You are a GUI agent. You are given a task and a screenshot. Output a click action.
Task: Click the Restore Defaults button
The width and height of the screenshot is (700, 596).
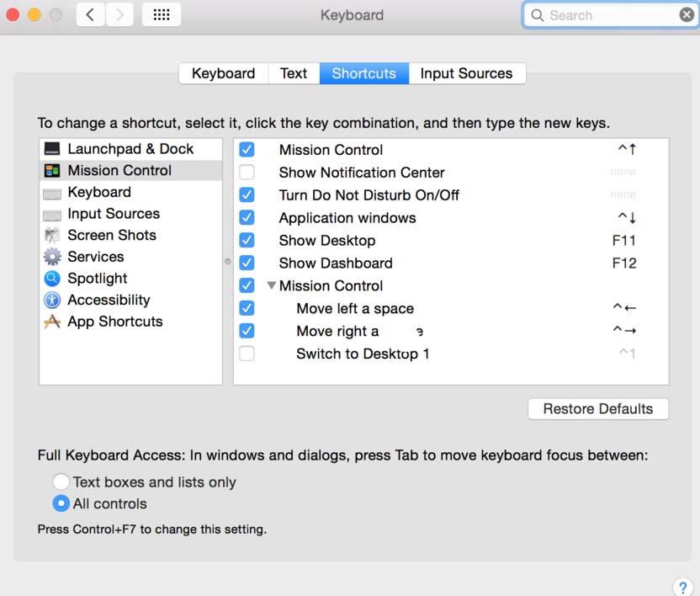(598, 409)
